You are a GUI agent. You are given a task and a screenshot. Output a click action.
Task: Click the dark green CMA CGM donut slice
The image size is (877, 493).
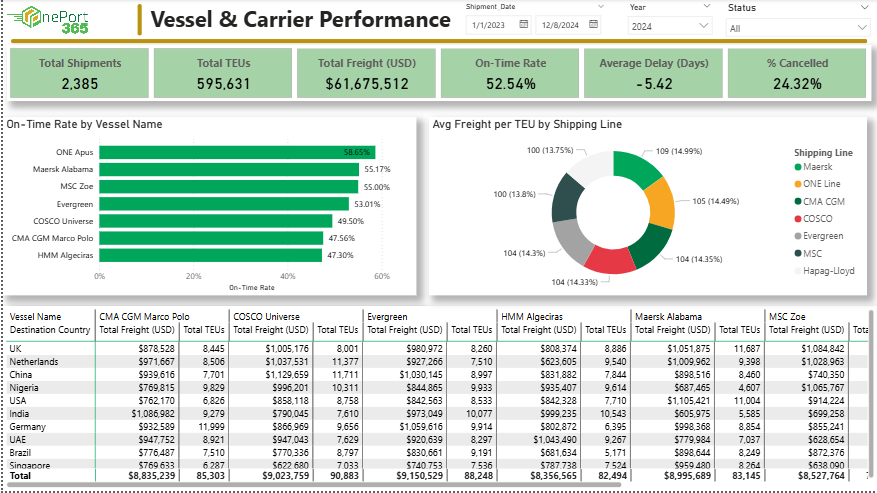click(x=650, y=246)
